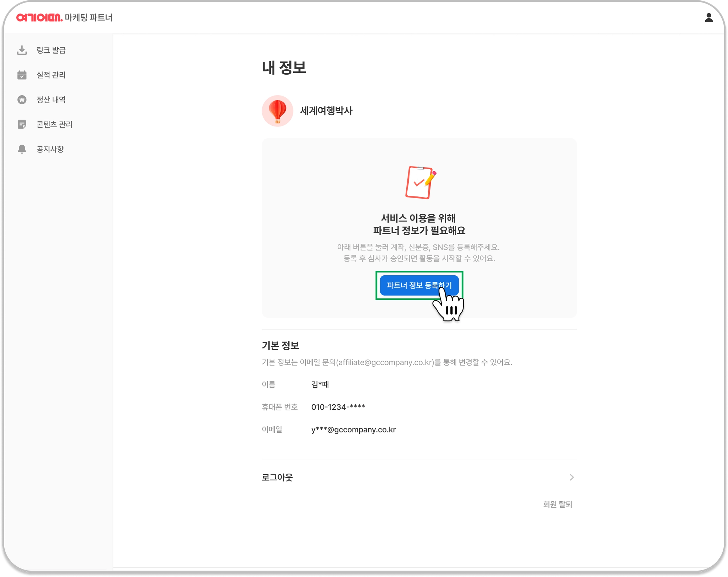The height and width of the screenshot is (577, 728).
Task: Open 콘텐츠 관리 from the sidebar
Action: 54,125
